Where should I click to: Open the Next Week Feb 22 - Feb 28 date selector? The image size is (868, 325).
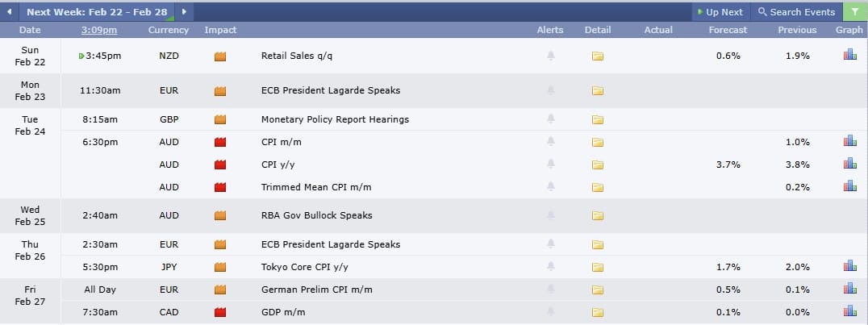coord(95,12)
